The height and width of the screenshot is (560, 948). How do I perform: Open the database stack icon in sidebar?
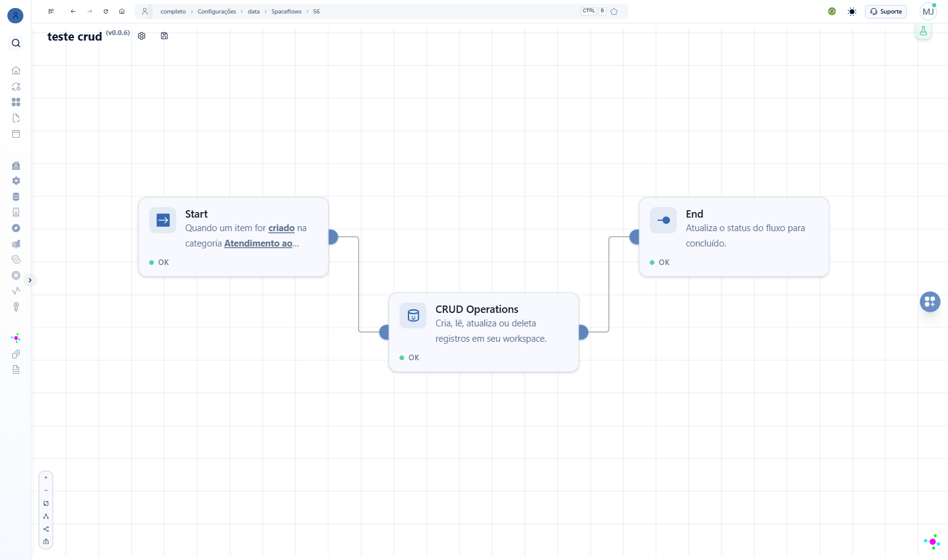coord(16,197)
